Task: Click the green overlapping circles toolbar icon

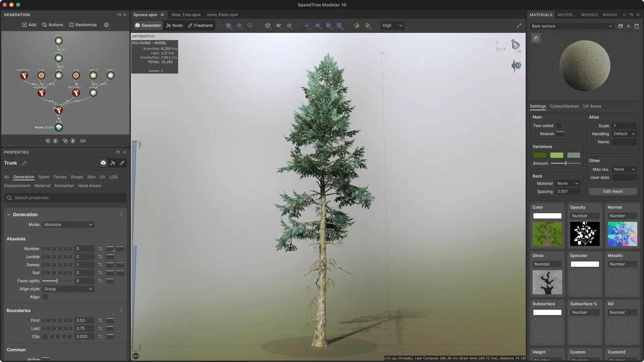Action: [x=368, y=25]
